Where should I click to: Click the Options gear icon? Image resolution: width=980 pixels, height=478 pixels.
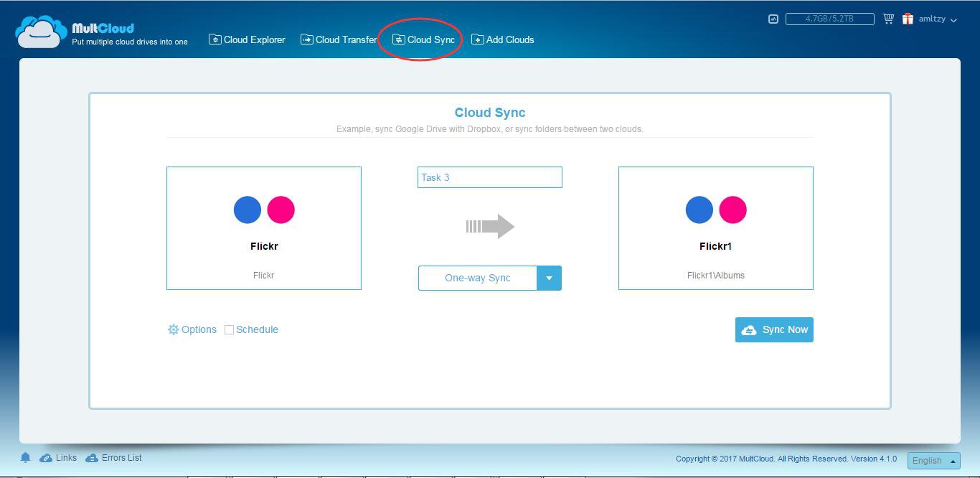pyautogui.click(x=173, y=329)
